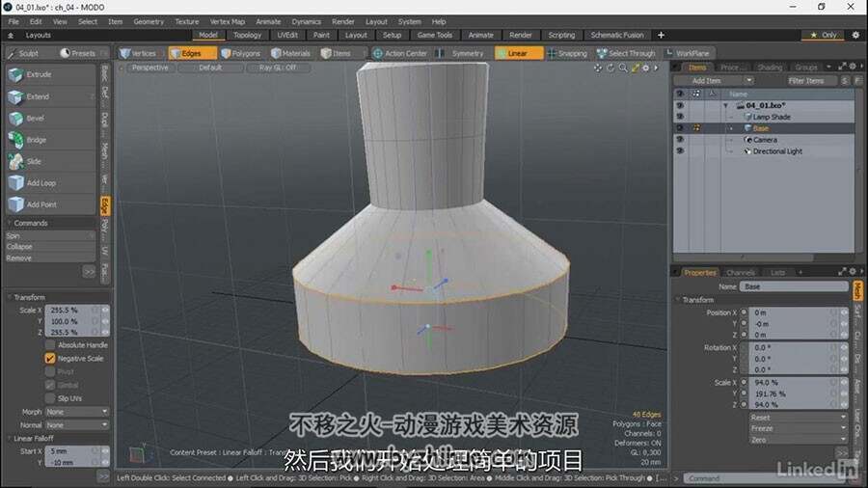Run the Spin command
The width and height of the screenshot is (868, 488).
click(x=50, y=235)
